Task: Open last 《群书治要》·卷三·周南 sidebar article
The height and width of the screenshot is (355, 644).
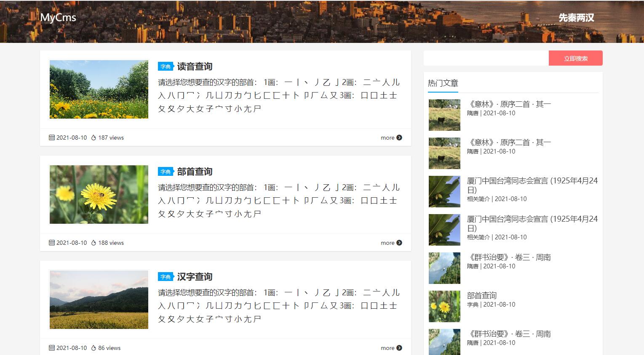Action: (509, 334)
